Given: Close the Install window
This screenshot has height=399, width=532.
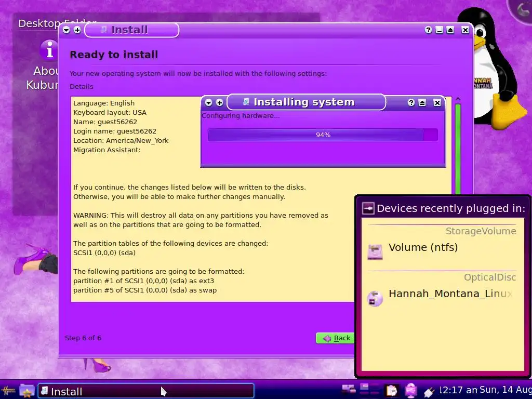Looking at the screenshot, I should click(465, 30).
